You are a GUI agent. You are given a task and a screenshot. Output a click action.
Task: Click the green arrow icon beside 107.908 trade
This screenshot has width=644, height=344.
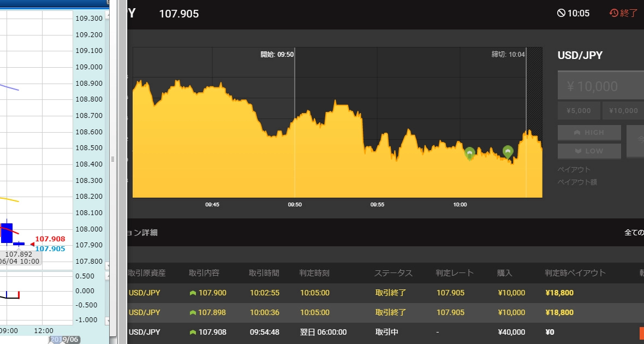pyautogui.click(x=193, y=333)
